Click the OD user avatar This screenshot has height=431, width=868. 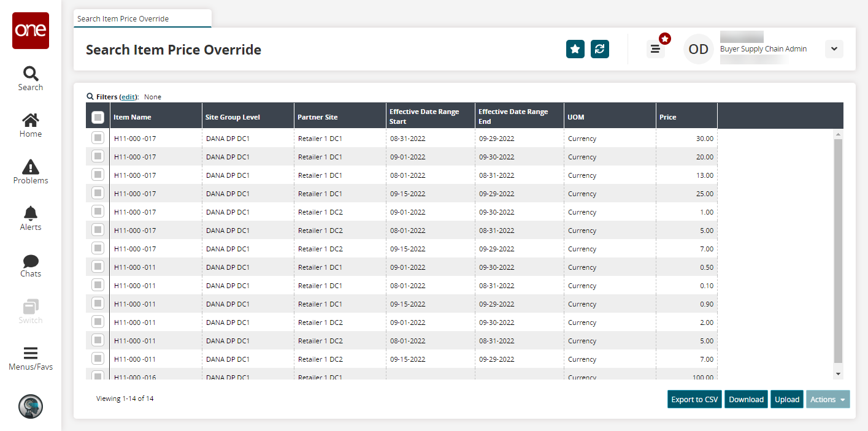click(699, 49)
